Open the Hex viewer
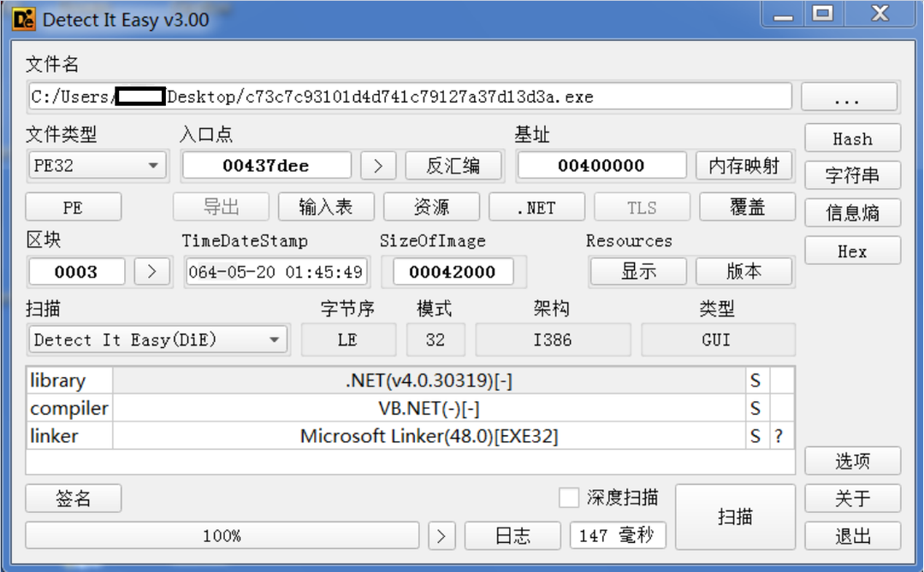The width and height of the screenshot is (924, 572). (x=852, y=251)
